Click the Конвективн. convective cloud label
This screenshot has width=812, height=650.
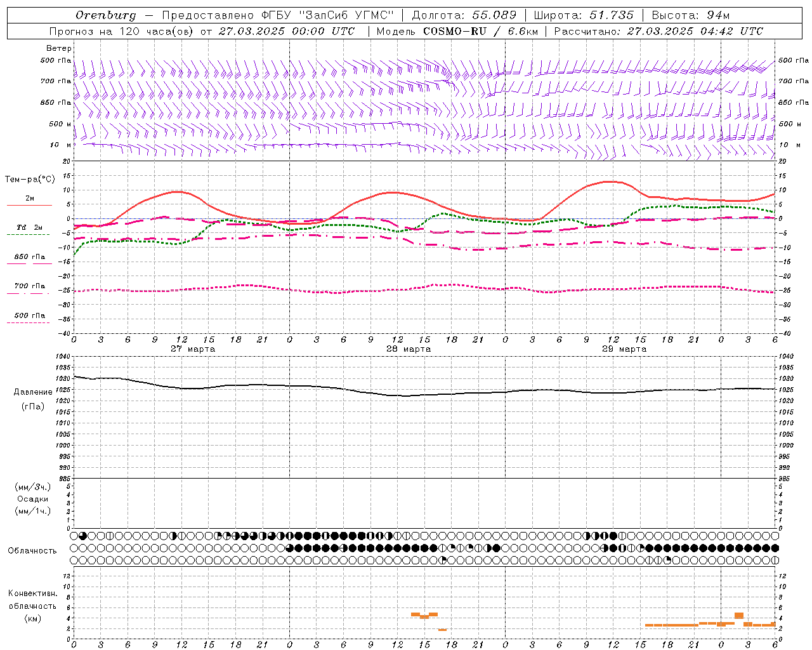coord(32,594)
